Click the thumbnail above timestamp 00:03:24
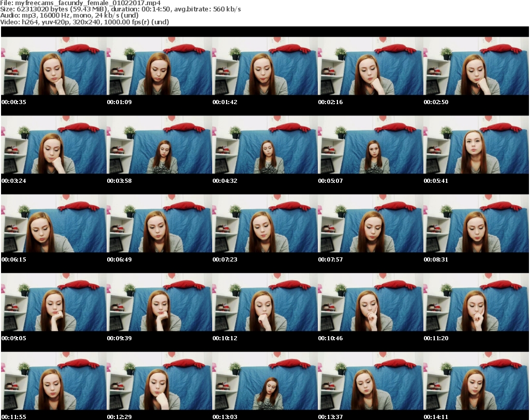Viewport: 530px width, 420px height. coord(54,144)
